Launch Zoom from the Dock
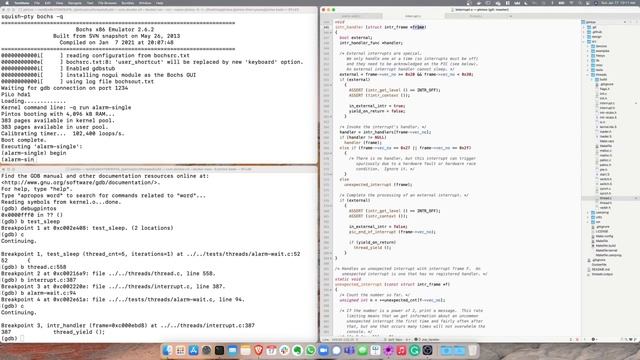Viewport: 640px width, 360px height. pos(324,350)
